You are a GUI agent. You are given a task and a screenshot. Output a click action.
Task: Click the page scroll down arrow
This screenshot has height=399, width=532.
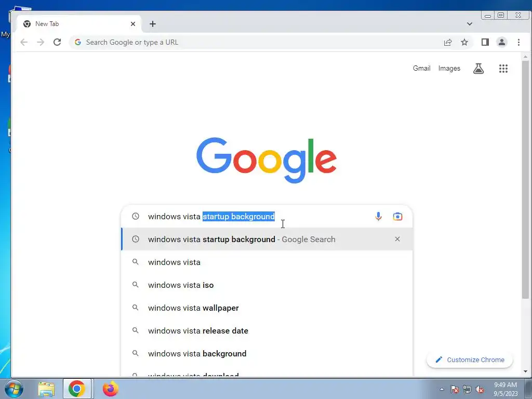pos(526,371)
